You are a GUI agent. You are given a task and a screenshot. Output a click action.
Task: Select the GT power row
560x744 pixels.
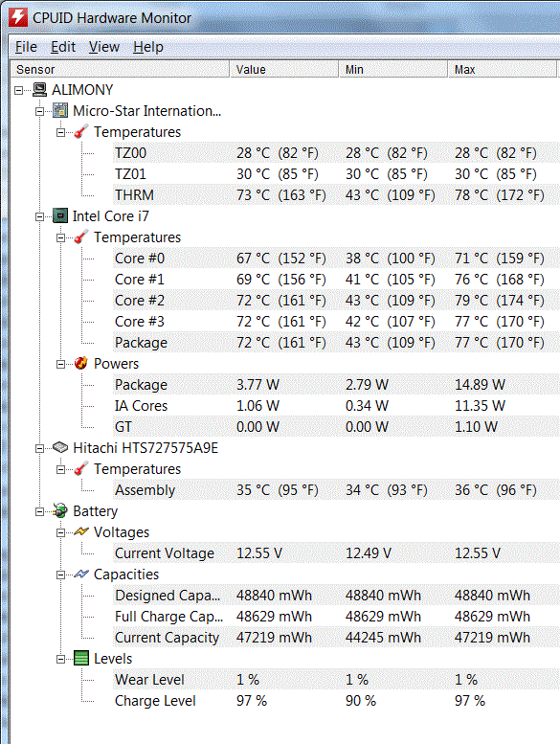336,426
